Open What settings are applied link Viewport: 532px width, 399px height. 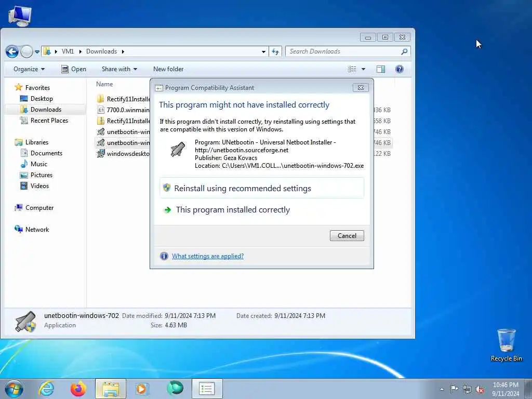click(x=208, y=256)
